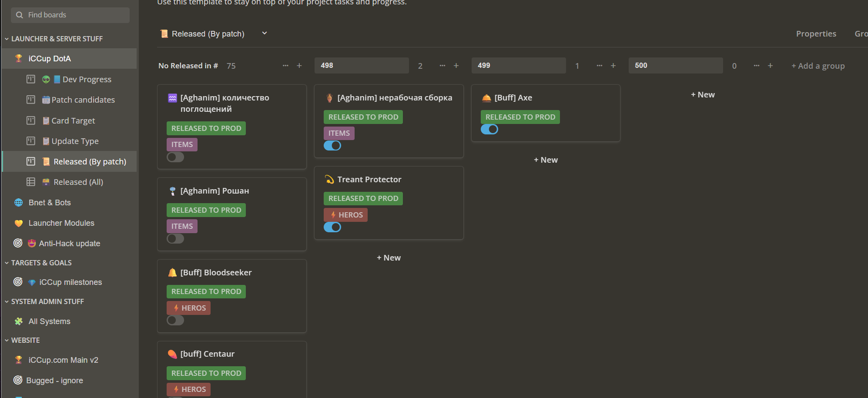
Task: Collapse the TARGETS & GOALS section
Action: (x=7, y=263)
